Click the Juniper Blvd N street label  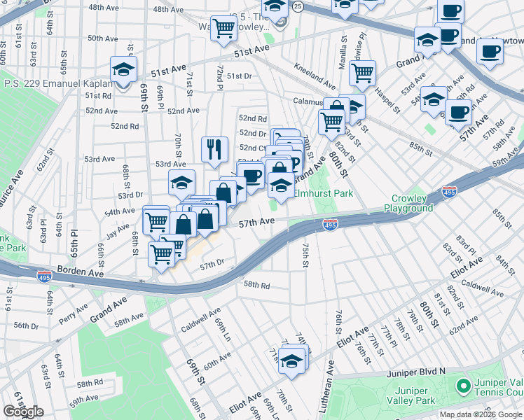click(416, 372)
